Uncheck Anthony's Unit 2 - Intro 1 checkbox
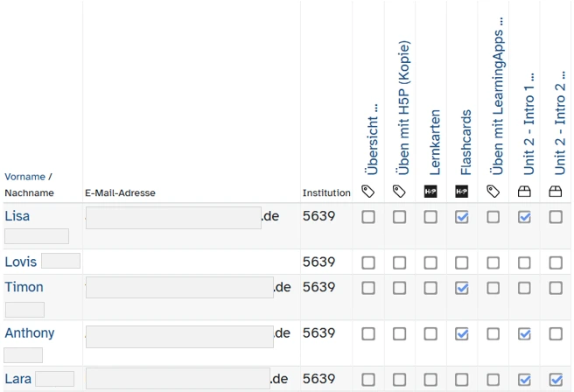 pos(524,333)
